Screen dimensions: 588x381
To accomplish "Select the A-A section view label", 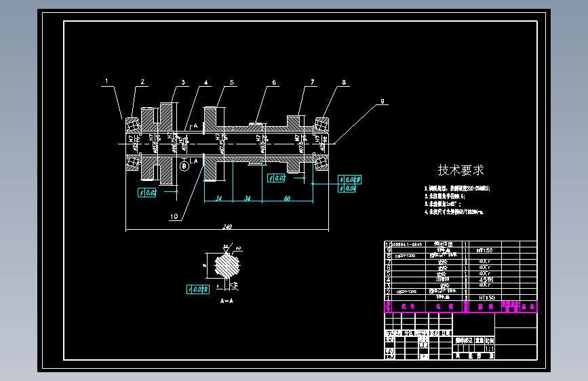I will [x=227, y=301].
